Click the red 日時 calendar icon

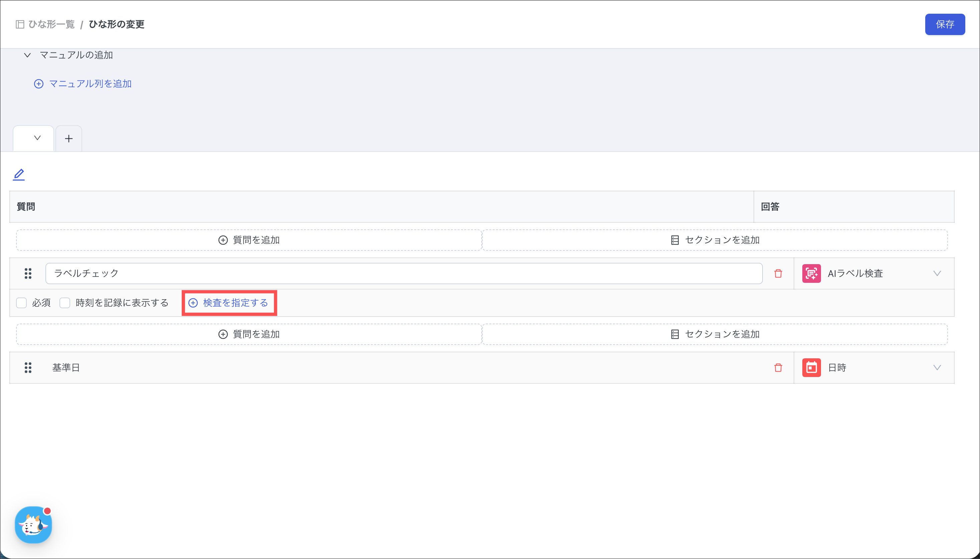(x=811, y=367)
